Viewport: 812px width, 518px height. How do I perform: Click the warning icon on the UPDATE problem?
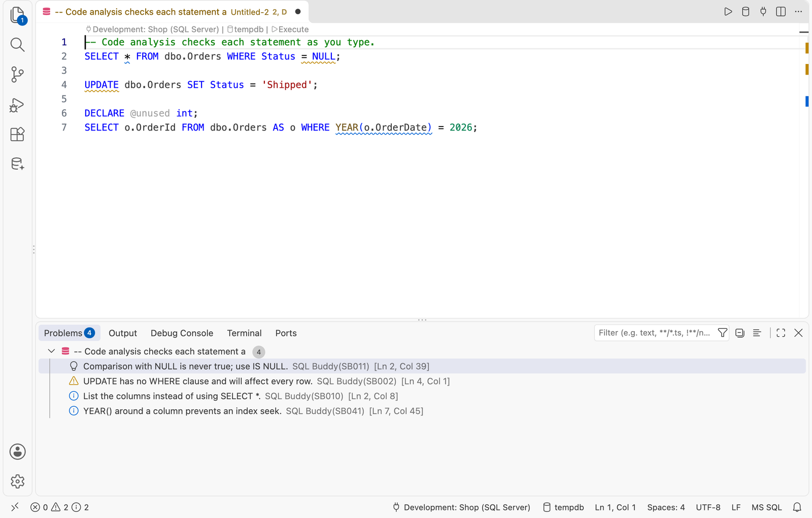(74, 381)
